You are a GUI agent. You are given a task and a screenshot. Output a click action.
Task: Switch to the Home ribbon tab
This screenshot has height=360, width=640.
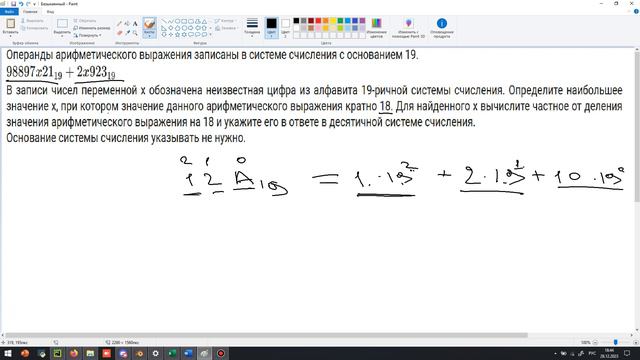30,12
